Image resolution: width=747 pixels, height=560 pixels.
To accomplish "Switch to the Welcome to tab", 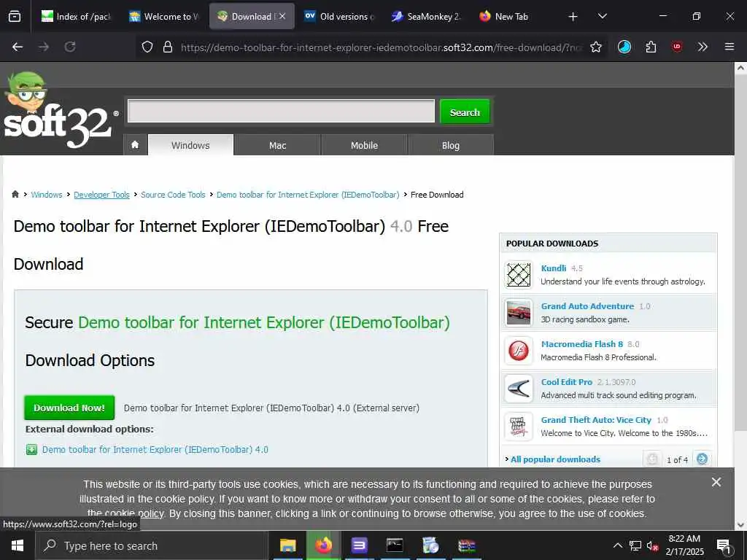I will 163,17.
